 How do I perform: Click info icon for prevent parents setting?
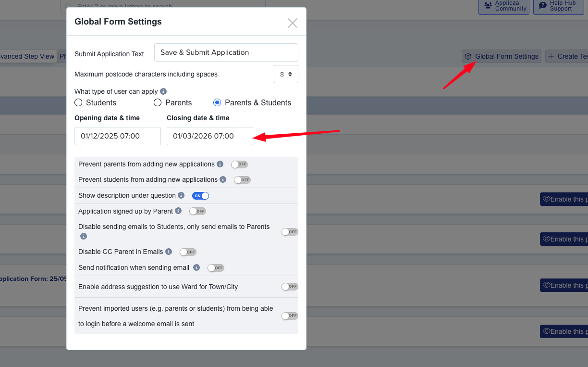point(220,164)
